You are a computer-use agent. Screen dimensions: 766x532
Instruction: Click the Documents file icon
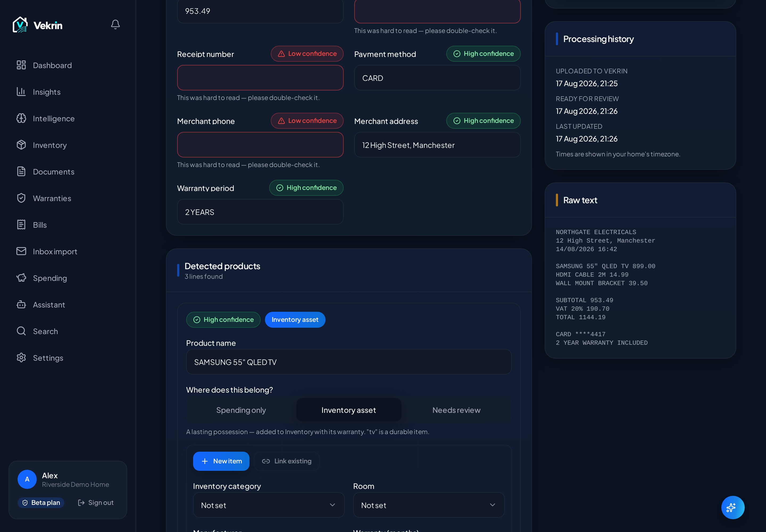[x=21, y=172]
